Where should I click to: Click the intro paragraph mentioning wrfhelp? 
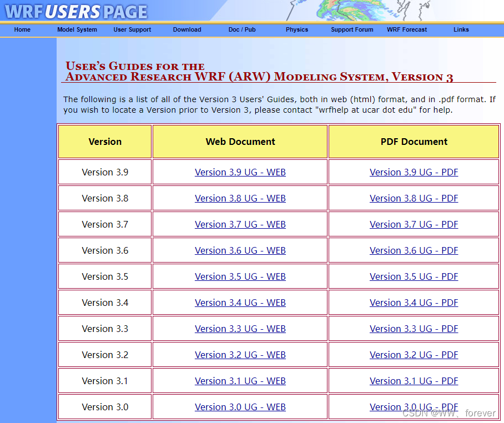[x=279, y=104]
